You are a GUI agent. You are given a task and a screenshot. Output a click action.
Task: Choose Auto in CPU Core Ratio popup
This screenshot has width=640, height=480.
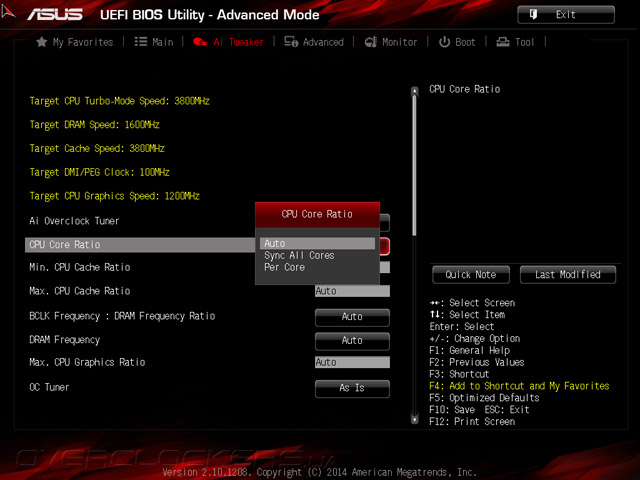(317, 244)
